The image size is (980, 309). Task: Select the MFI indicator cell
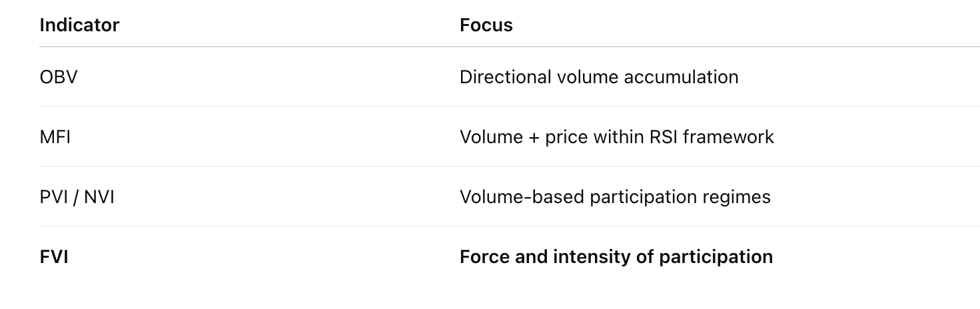[x=55, y=137]
